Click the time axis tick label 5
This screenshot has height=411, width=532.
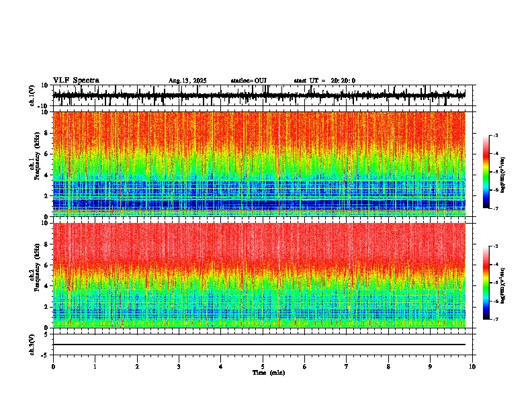click(x=263, y=367)
